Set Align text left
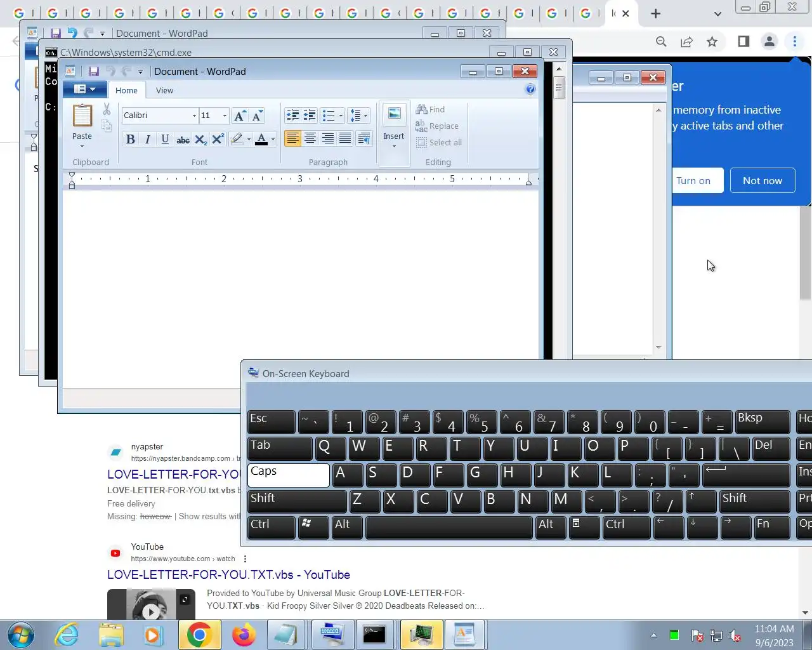This screenshot has width=812, height=650. point(292,138)
